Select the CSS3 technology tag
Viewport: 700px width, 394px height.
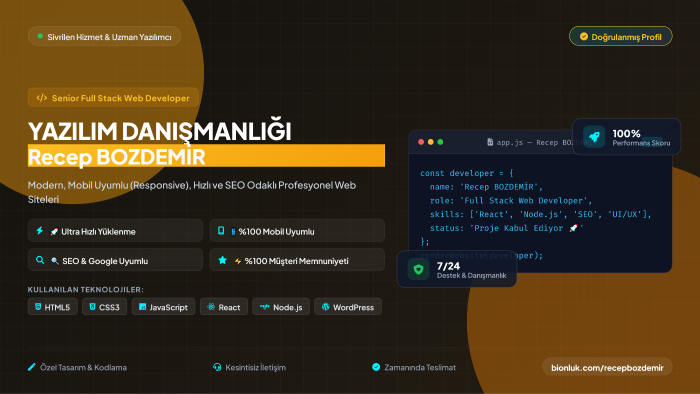(104, 307)
